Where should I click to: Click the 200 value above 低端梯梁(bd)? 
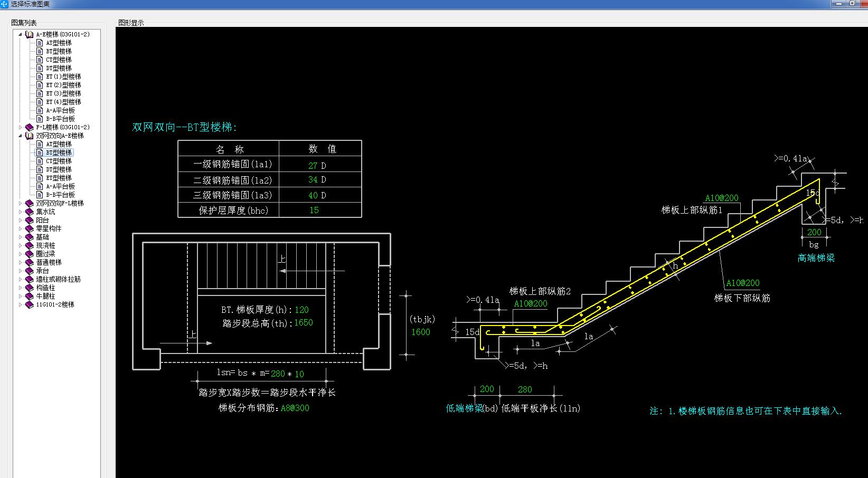487,389
